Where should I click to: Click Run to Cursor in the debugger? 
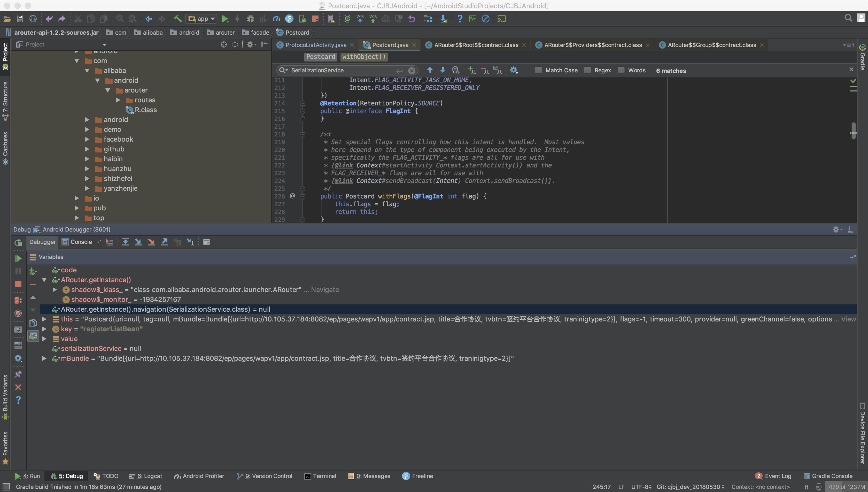point(190,242)
